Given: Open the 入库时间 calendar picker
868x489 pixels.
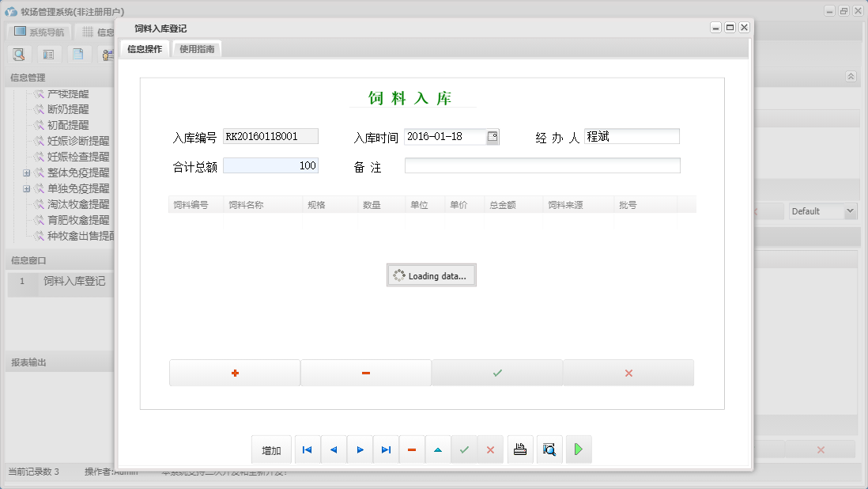Looking at the screenshot, I should (x=492, y=136).
